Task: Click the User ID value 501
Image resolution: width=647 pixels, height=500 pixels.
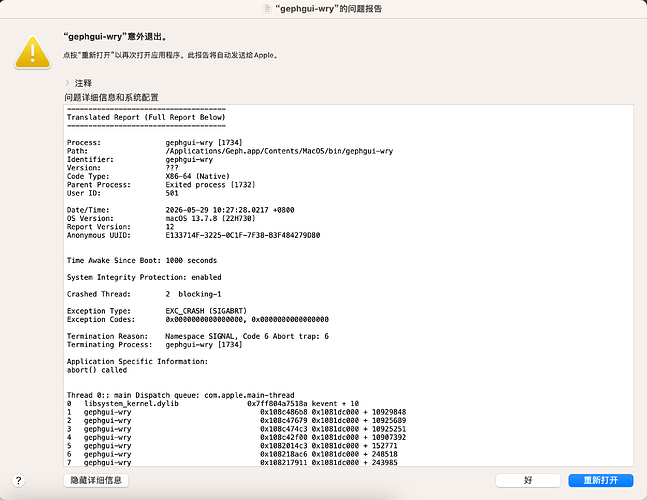Action: pos(172,193)
